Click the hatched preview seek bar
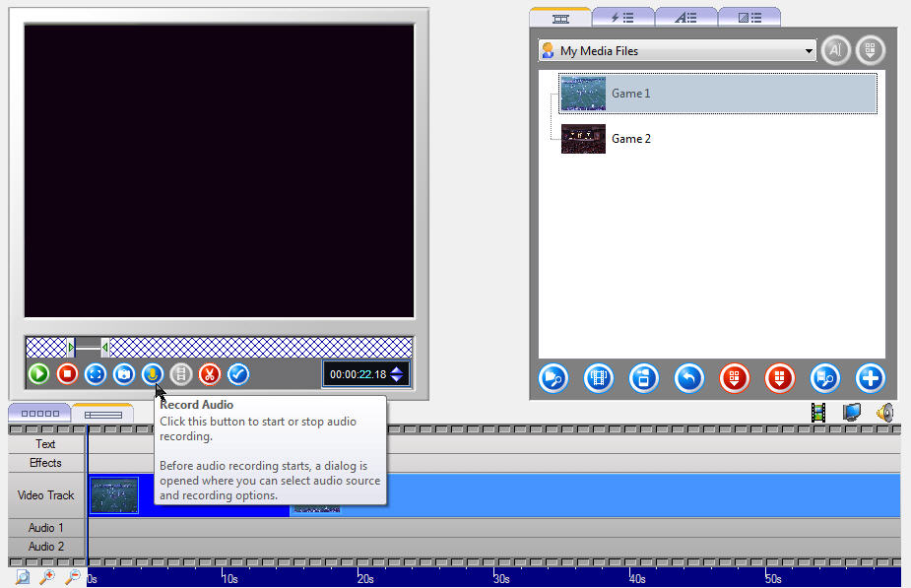Viewport: 911px width, 588px height. tap(219, 348)
